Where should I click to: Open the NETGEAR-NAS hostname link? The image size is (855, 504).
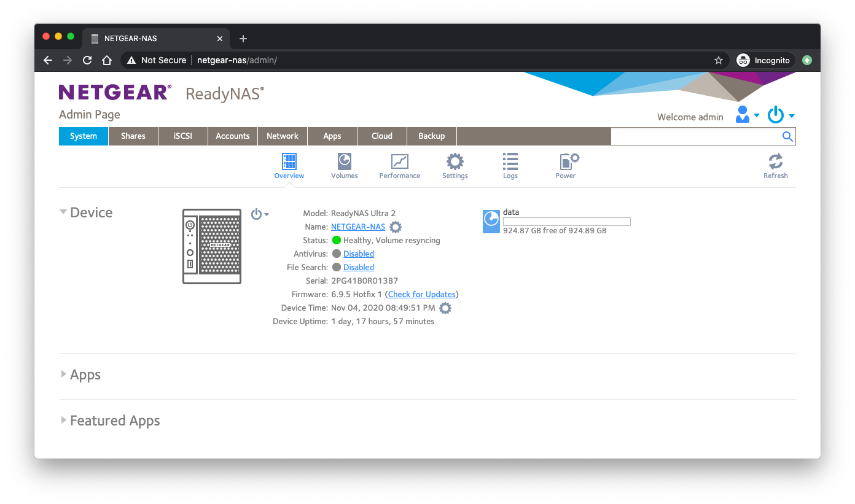click(358, 227)
